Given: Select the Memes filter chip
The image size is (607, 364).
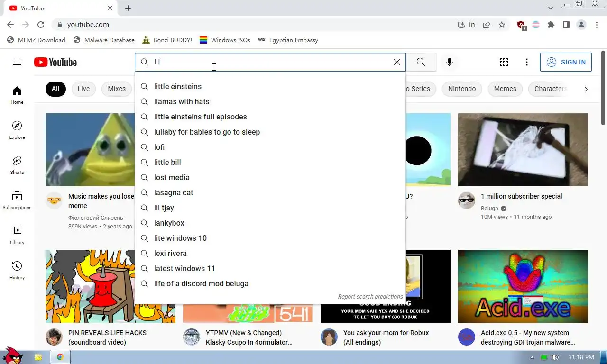Looking at the screenshot, I should 505,89.
